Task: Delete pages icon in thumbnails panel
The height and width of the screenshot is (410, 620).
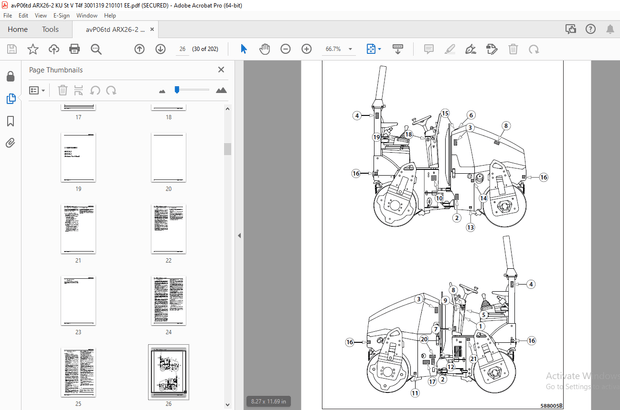Action: click(x=62, y=90)
